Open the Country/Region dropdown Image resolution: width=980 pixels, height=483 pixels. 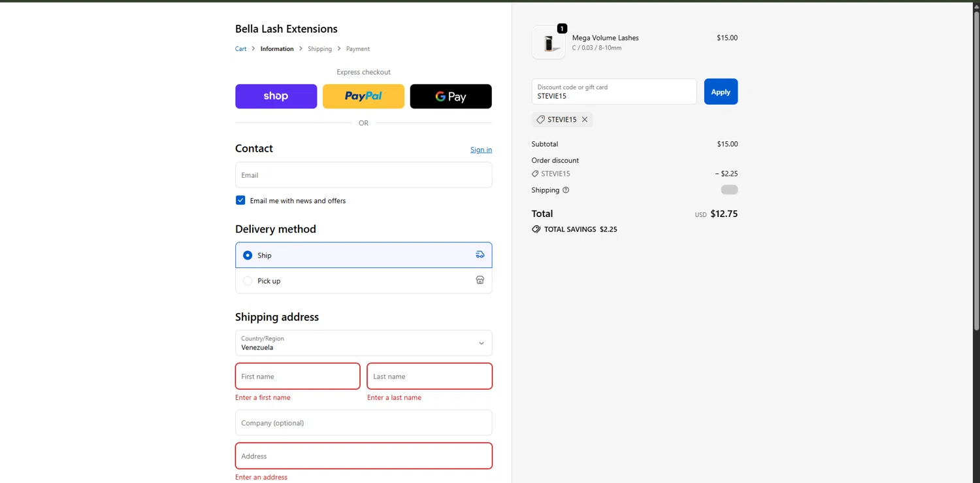click(x=363, y=343)
